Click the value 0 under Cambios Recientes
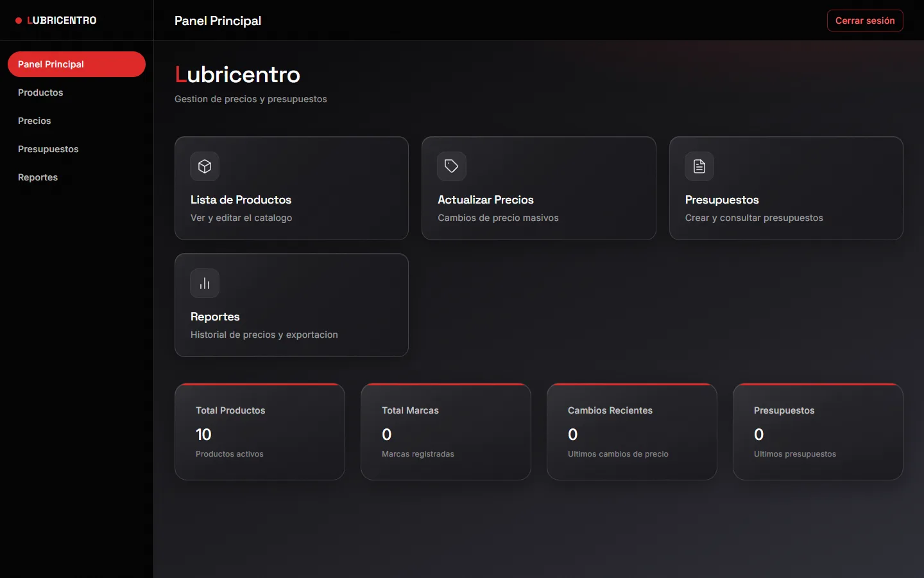Viewport: 924px width, 578px height. click(x=572, y=435)
